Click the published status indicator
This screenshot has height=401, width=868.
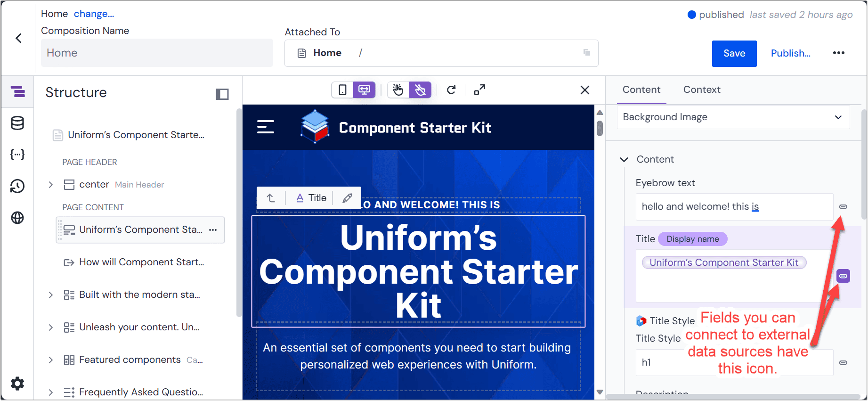(716, 15)
